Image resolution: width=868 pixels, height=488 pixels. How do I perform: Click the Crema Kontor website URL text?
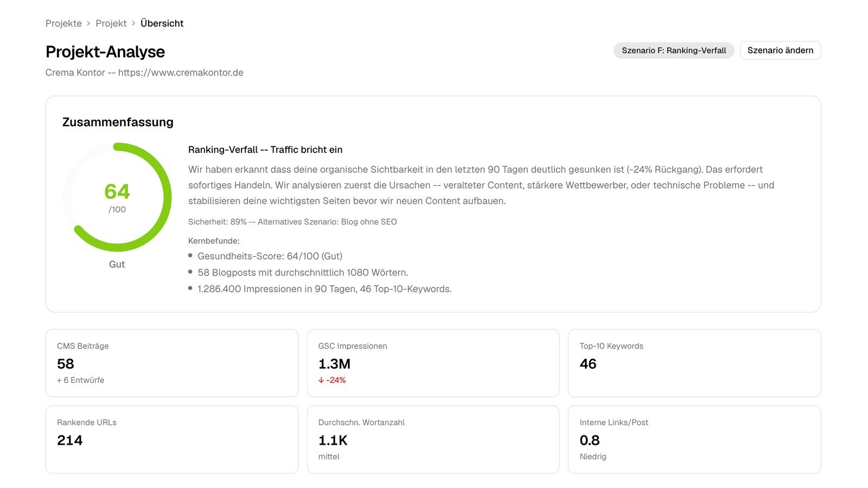click(181, 73)
